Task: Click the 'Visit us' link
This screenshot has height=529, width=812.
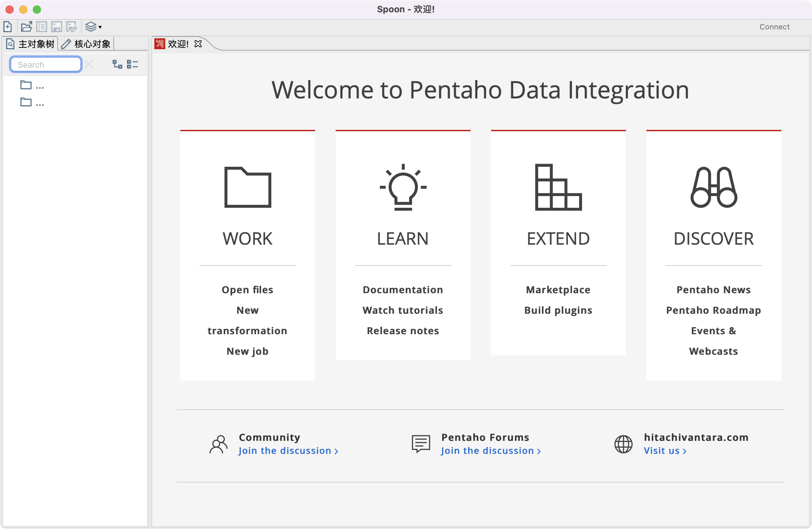Action: click(665, 451)
